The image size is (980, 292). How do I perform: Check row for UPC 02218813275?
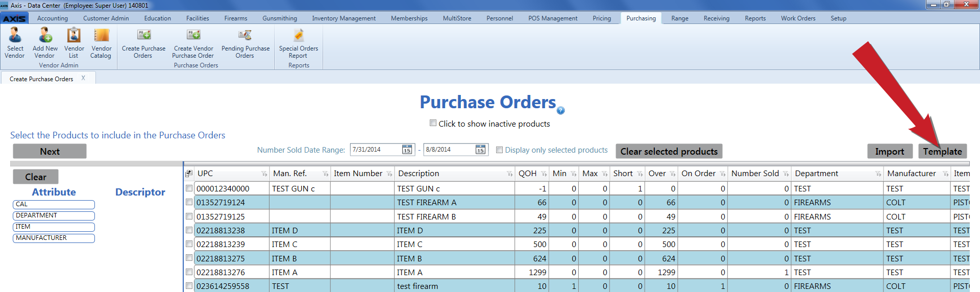(x=189, y=258)
